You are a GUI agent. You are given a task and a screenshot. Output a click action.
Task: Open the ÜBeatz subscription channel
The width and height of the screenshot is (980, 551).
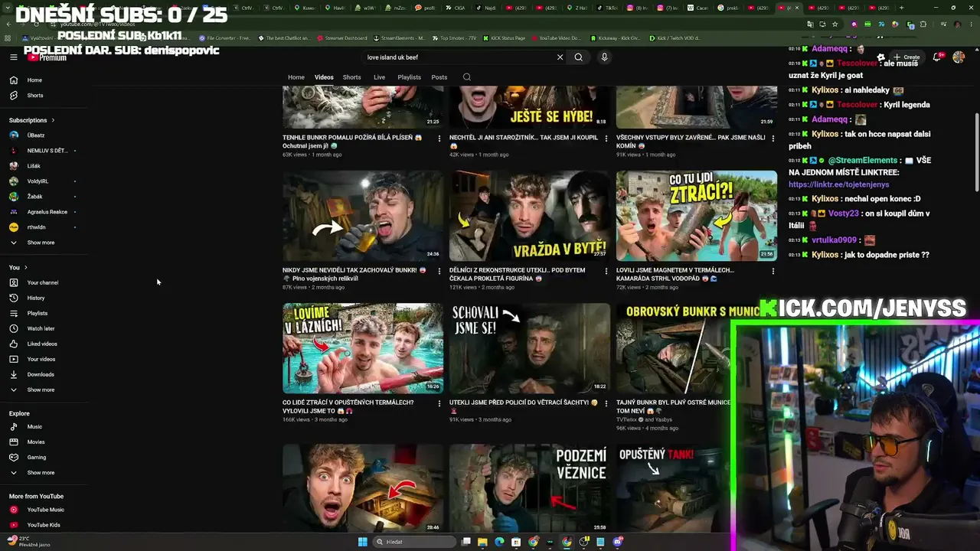tap(36, 135)
